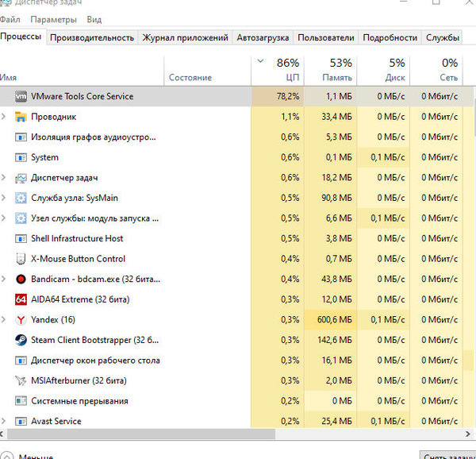
Task: Select the MSIAfterburner (32 бита) row name
Action: coord(79,380)
